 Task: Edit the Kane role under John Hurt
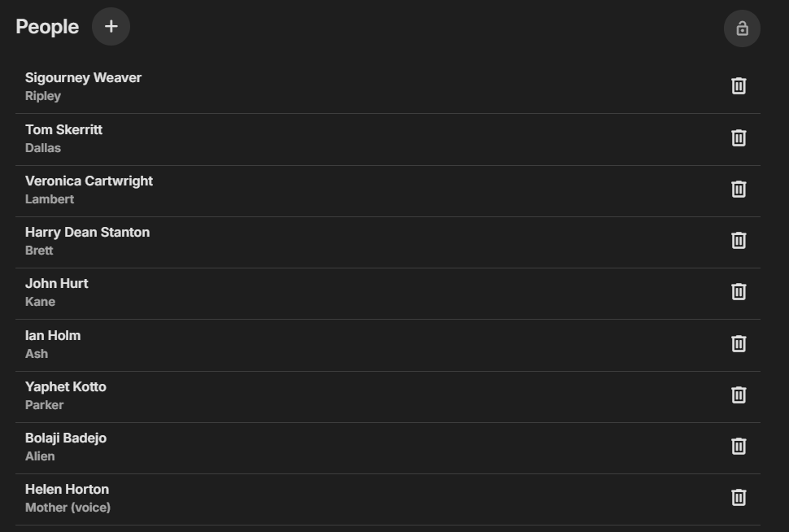(x=40, y=302)
